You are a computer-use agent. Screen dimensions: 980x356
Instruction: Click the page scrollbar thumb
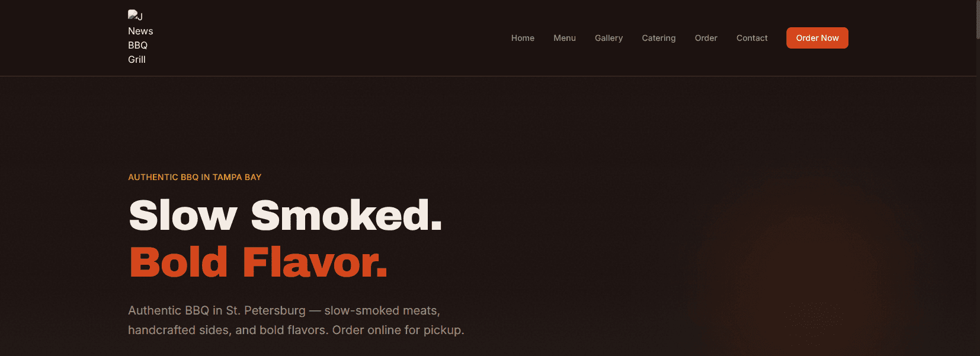pyautogui.click(x=978, y=20)
